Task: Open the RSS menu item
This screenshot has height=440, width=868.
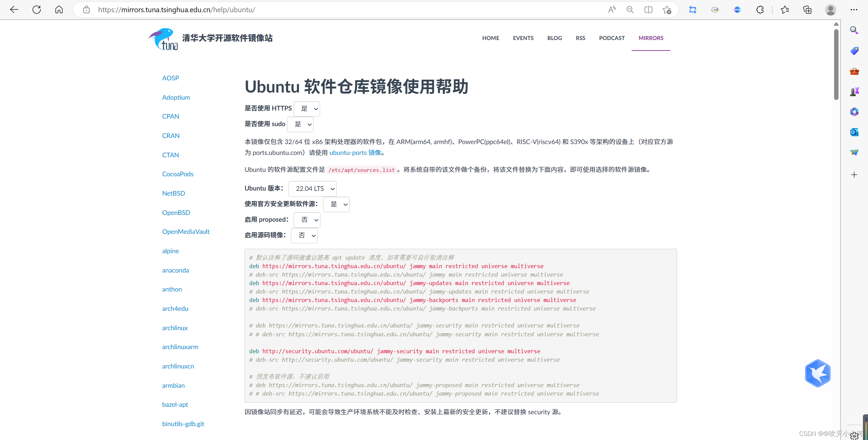Action: point(580,38)
